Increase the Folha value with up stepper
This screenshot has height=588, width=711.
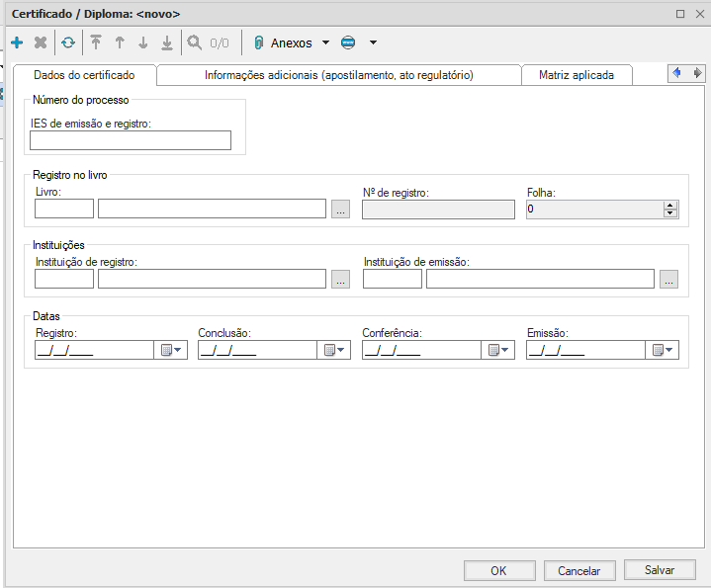tap(670, 205)
